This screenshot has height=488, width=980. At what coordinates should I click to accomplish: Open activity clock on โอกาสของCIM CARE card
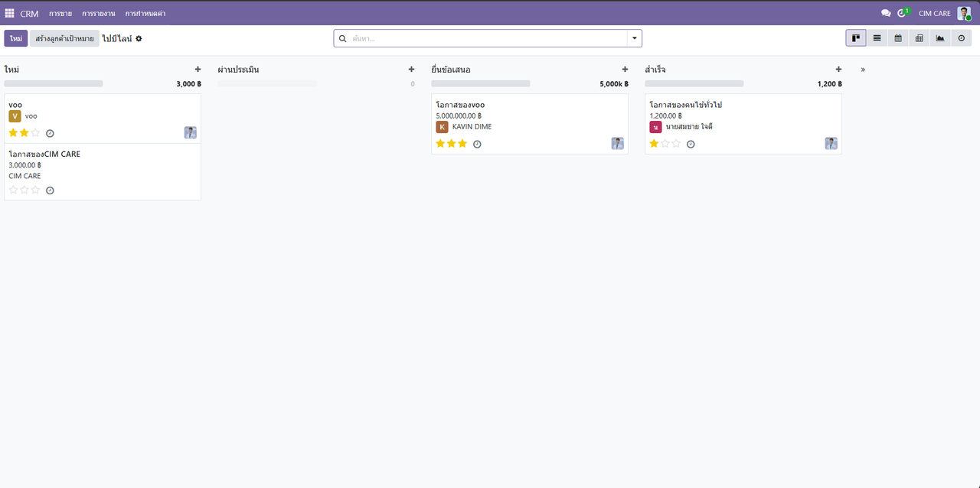50,190
